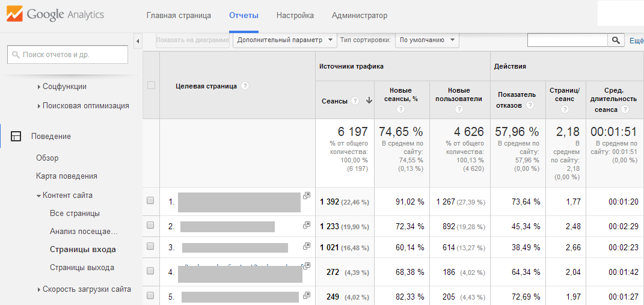Viewport: 644px width, 305px height.
Task: Select the Отчеты tab
Action: click(x=244, y=16)
